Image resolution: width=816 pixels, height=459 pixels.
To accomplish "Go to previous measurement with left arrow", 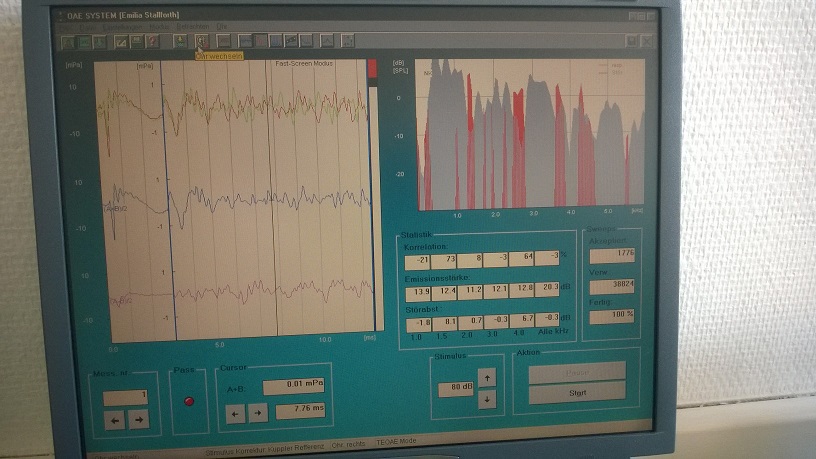I will tap(115, 420).
